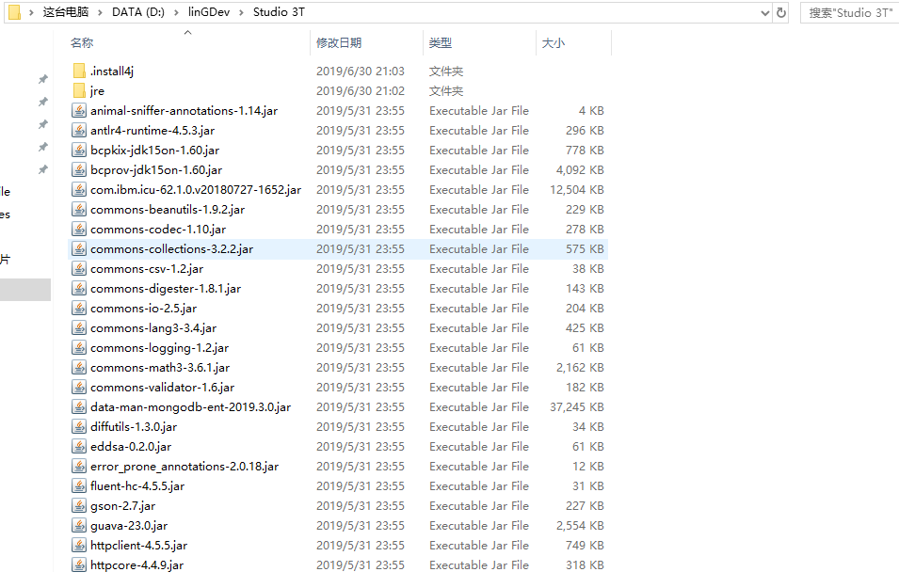Click the httpcore-4.4.9.jar icon
Viewport: 899px width, 588px height.
coord(79,565)
